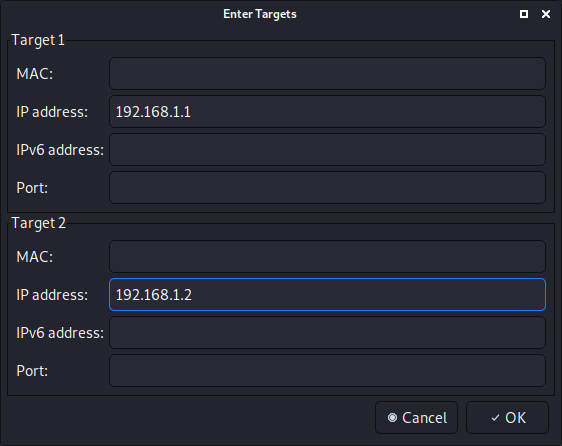Click the Target 2 group heading
Viewport: 562px width, 446px height.
coord(38,223)
